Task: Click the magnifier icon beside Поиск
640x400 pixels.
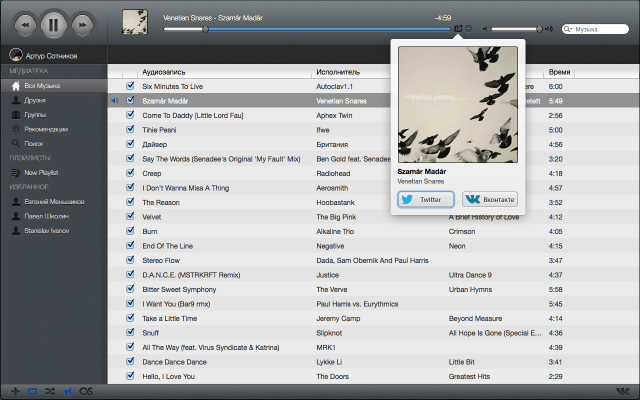Action: tap(16, 143)
